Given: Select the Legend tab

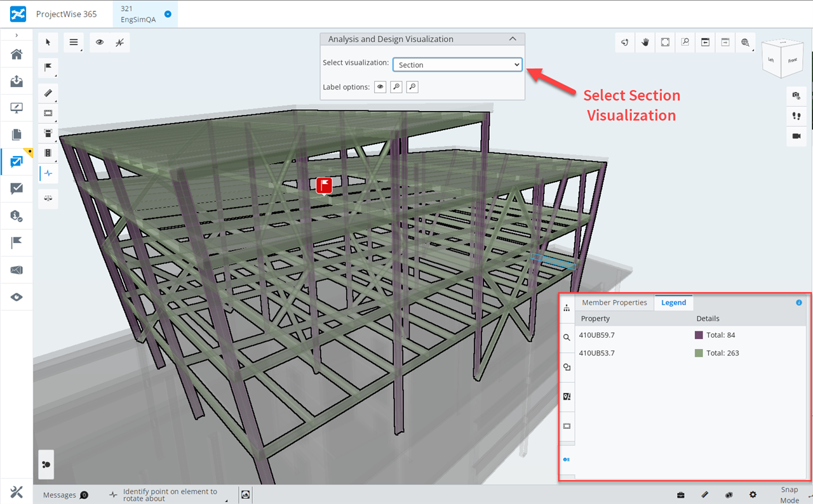Looking at the screenshot, I should pos(673,303).
